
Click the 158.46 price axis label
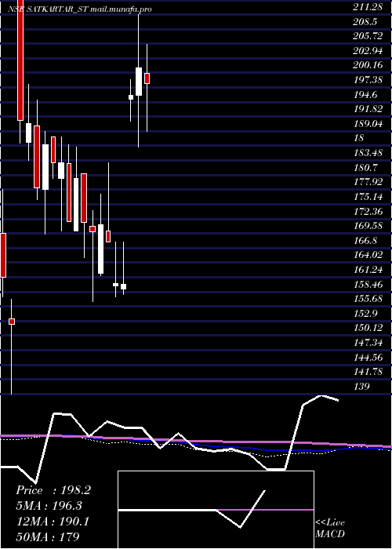pos(368,284)
